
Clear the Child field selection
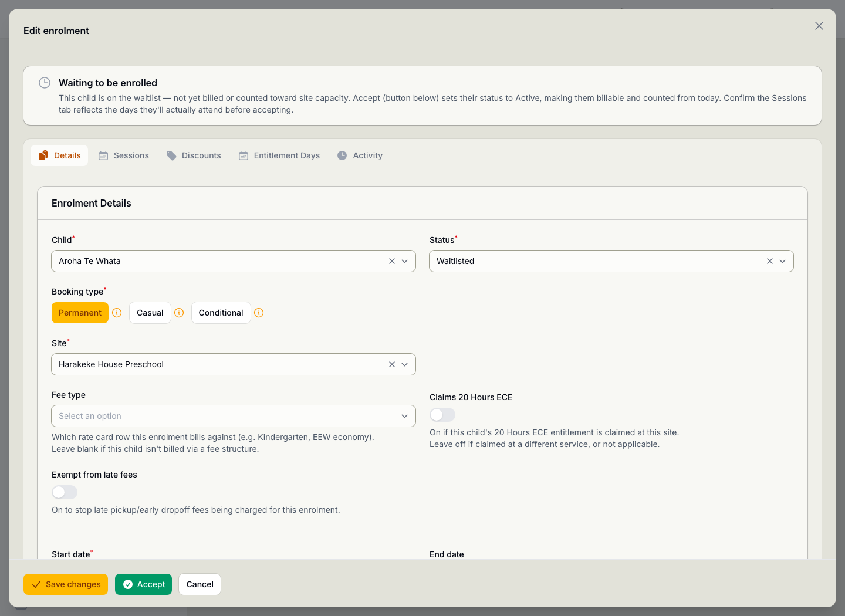(x=392, y=261)
